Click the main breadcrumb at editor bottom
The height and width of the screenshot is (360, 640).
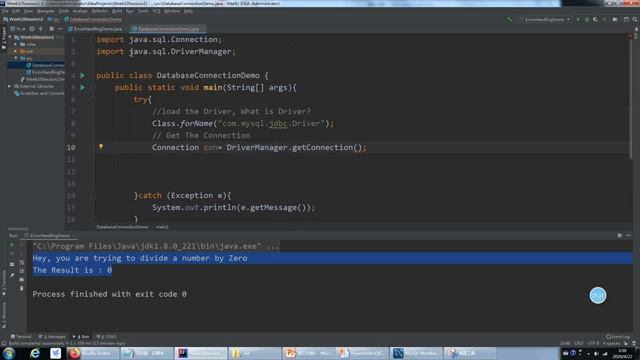[162, 227]
